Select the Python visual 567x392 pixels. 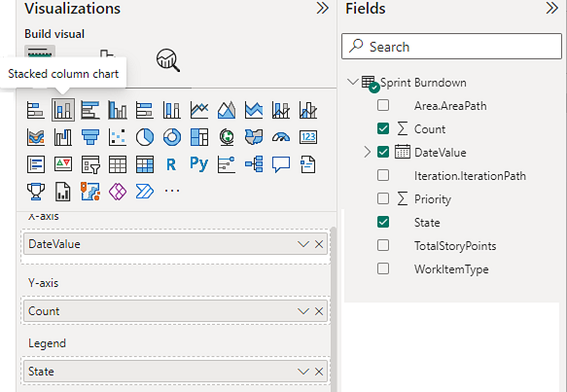coord(199,164)
